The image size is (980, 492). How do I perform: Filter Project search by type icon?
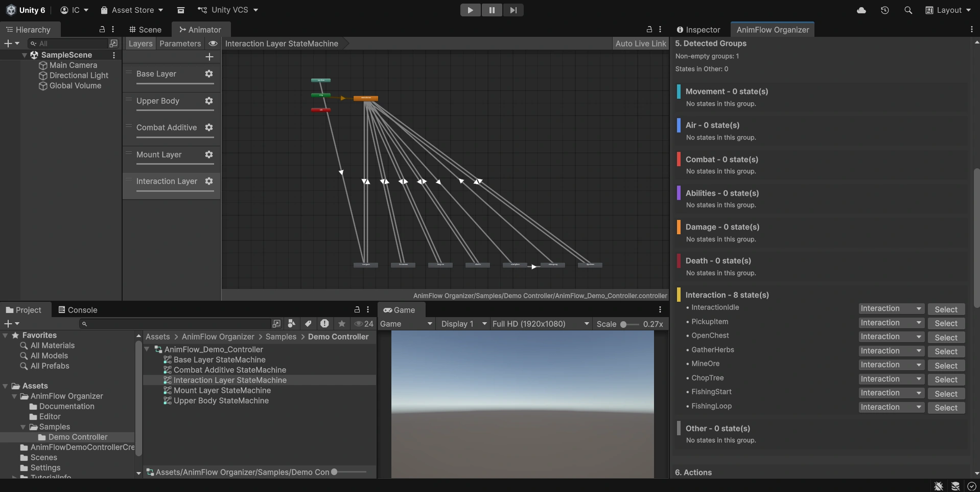[x=292, y=324]
